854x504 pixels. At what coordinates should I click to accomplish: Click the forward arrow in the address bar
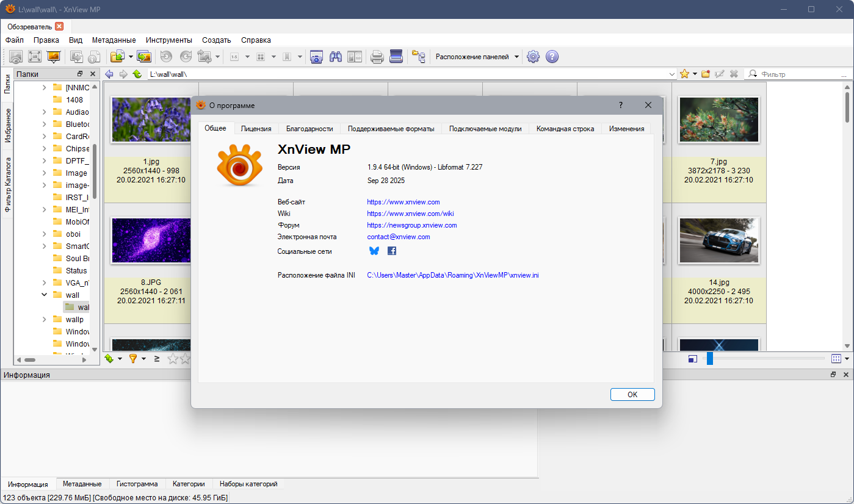(123, 74)
